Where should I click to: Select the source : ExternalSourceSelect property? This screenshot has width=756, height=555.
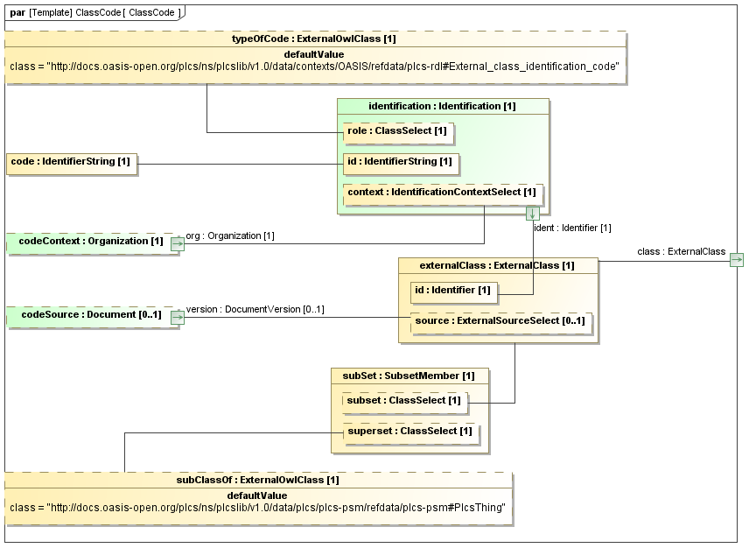point(500,321)
